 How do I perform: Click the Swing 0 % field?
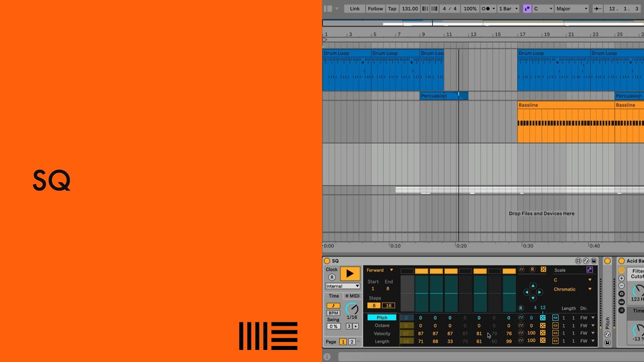coord(333,326)
